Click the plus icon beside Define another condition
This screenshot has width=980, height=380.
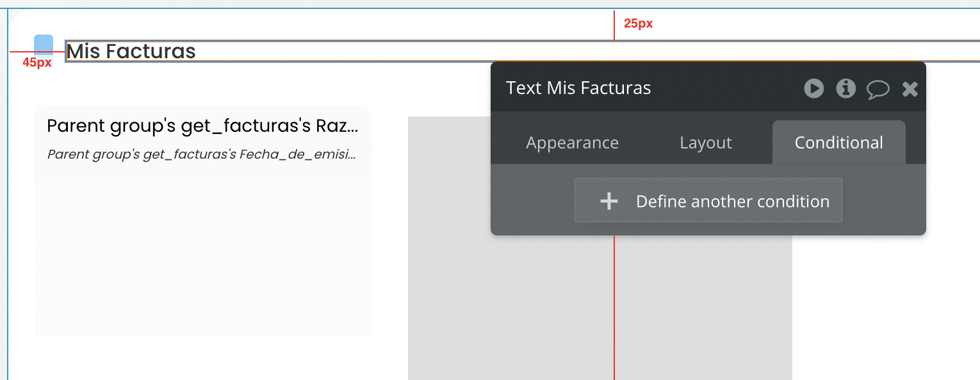[608, 202]
